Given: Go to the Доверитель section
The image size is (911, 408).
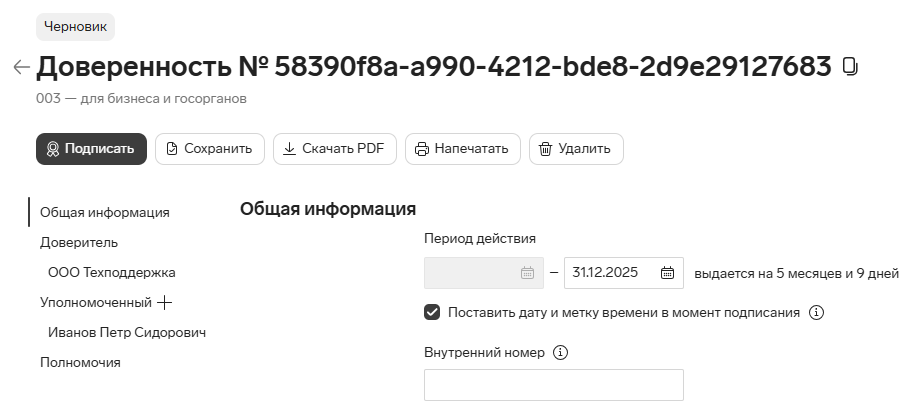Looking at the screenshot, I should pyautogui.click(x=79, y=242).
